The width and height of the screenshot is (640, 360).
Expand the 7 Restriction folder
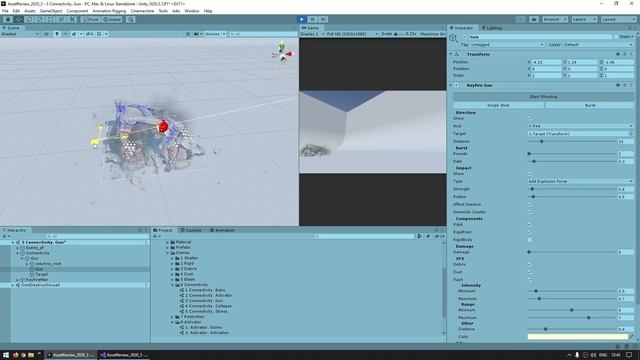[x=173, y=317]
